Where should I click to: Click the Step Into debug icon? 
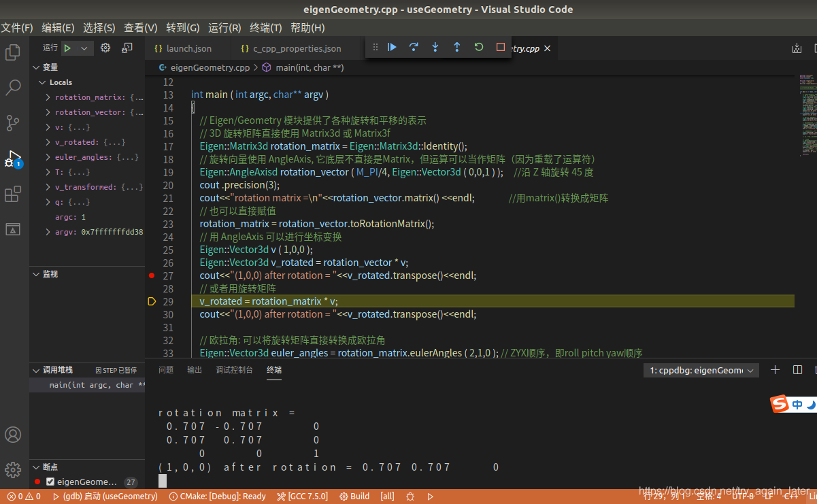pyautogui.click(x=435, y=47)
